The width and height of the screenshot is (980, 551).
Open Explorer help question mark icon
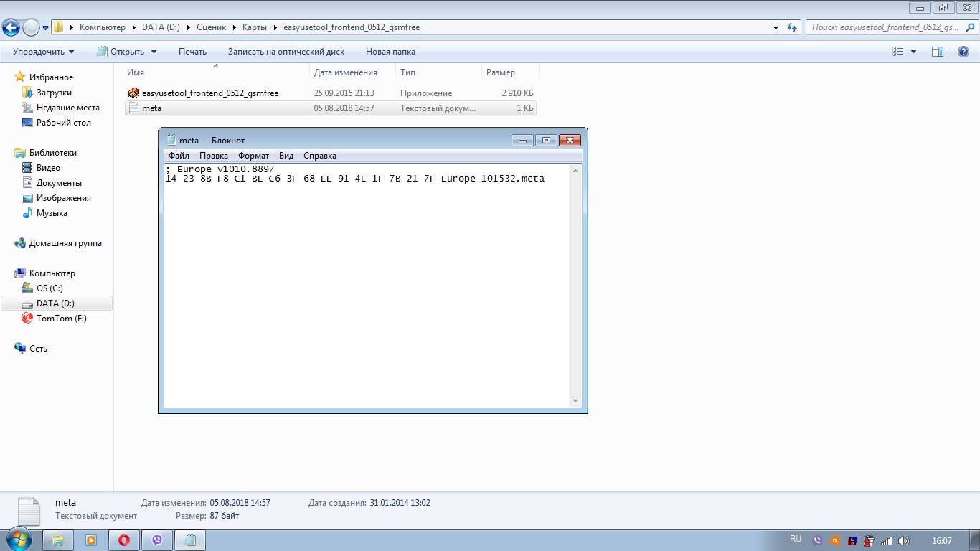963,52
